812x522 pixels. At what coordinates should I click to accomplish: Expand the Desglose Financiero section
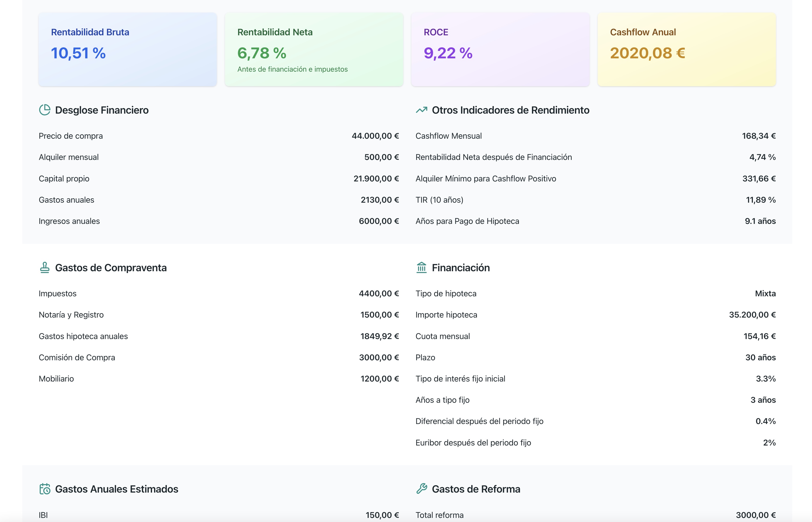(102, 110)
